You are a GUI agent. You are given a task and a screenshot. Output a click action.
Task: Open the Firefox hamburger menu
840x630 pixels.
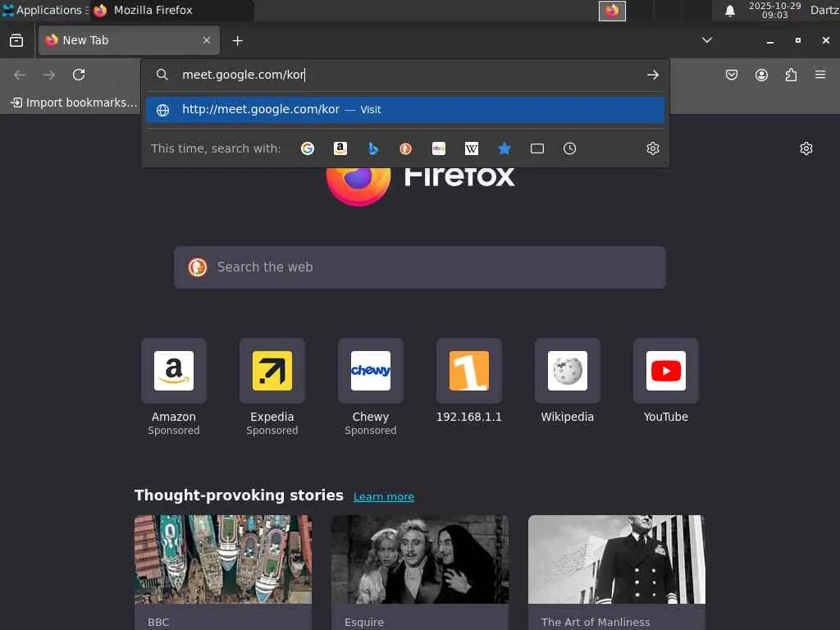point(820,75)
